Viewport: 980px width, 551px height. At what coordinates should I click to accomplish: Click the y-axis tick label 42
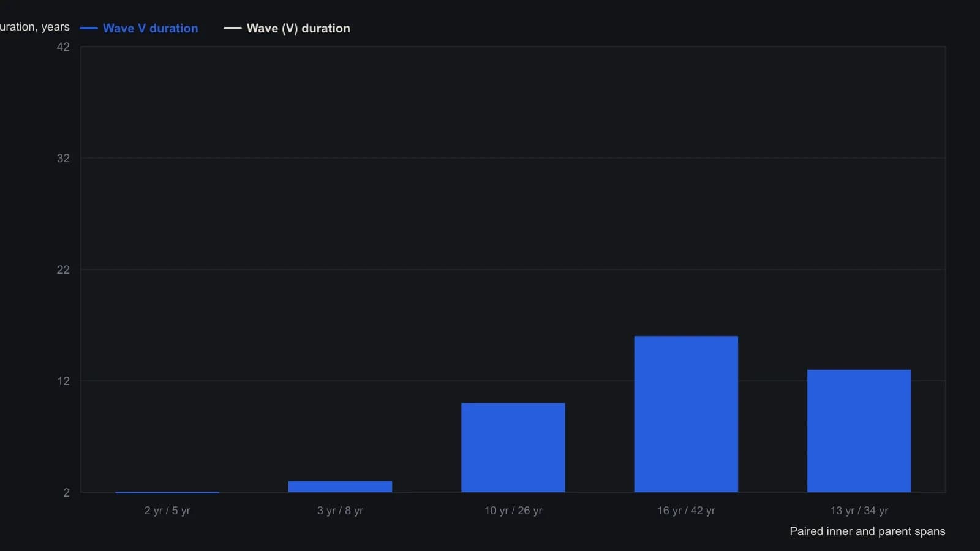[x=63, y=47]
